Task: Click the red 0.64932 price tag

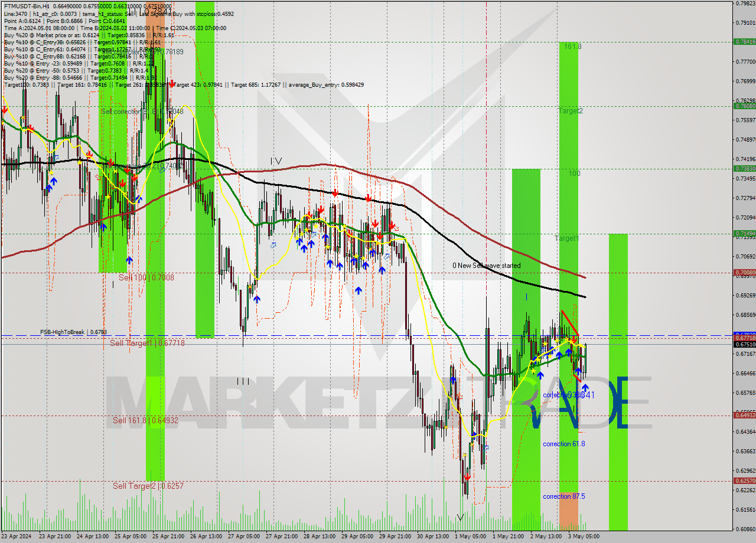Action: tap(744, 415)
